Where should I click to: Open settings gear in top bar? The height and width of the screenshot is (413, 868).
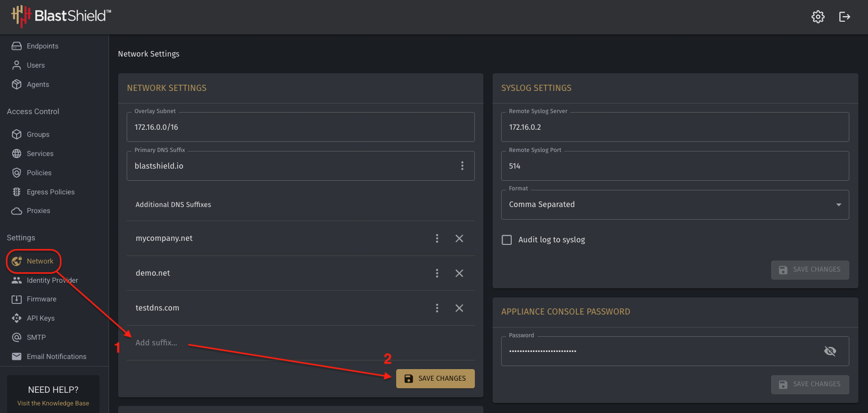[818, 17]
